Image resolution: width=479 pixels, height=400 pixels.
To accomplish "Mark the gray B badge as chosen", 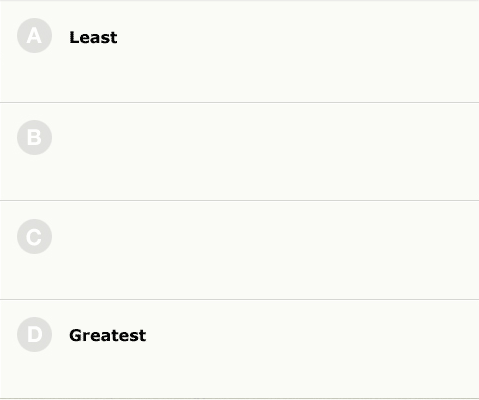I will click(x=34, y=137).
